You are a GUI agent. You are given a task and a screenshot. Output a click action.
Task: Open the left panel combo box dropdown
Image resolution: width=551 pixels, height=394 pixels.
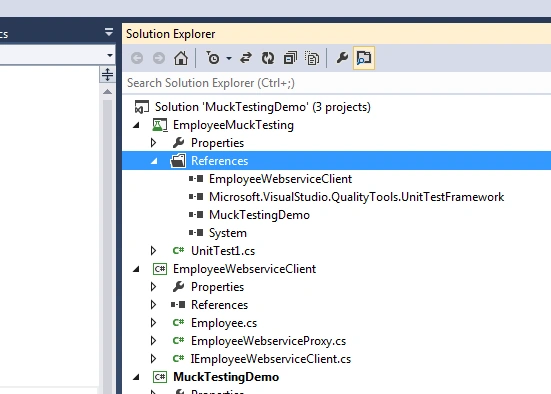coord(110,55)
